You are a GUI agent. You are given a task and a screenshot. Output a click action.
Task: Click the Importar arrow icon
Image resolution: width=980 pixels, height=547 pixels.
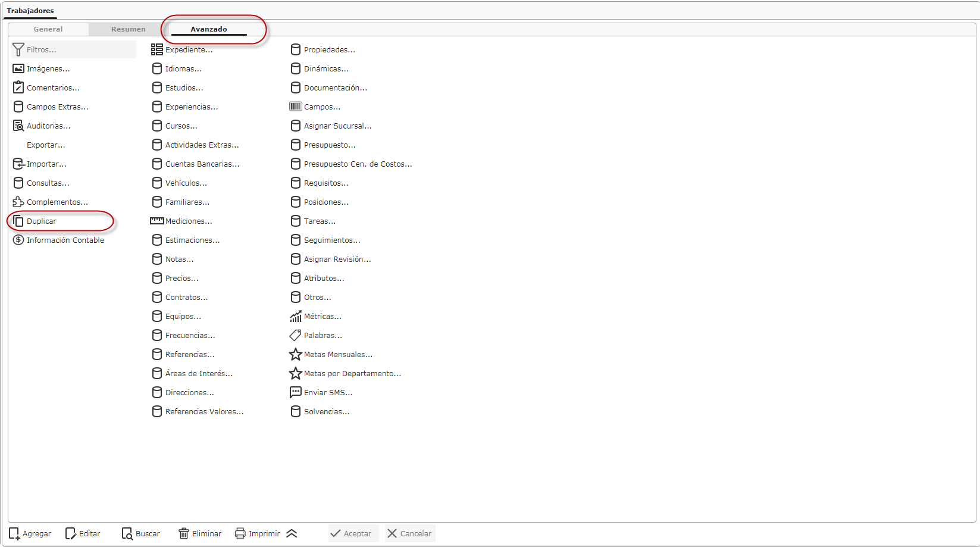pyautogui.click(x=18, y=164)
